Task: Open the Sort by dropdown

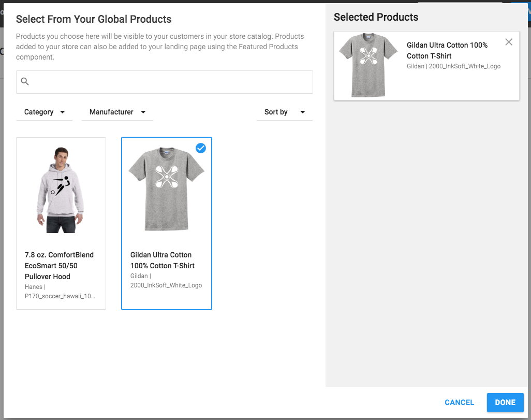Action: click(284, 112)
